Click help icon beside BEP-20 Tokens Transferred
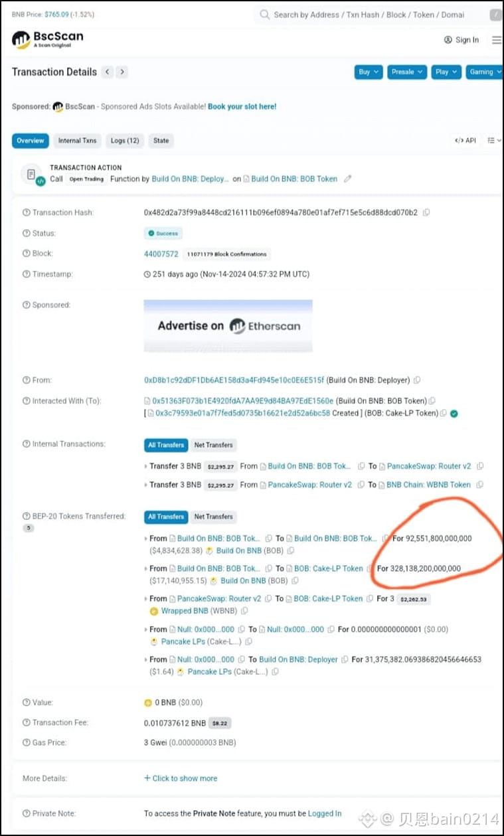This screenshot has height=836, width=504. (x=26, y=516)
